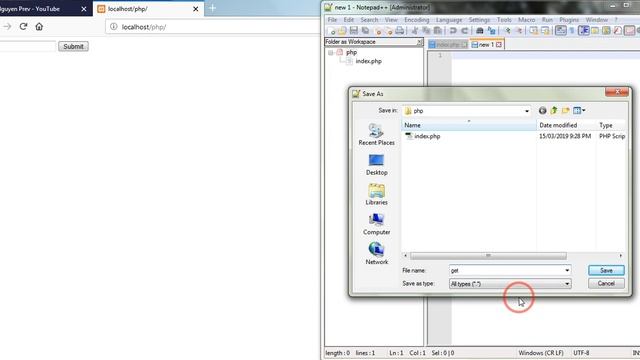
Task: Click the Cut icon in Notepad++ toolbar
Action: [415, 31]
